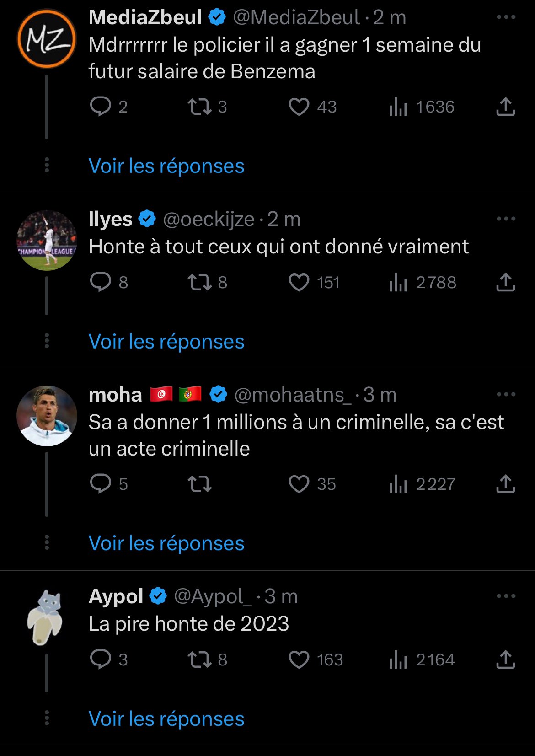Reply to MediaZbeul's Benzema tweet
The image size is (535, 756).
click(101, 107)
